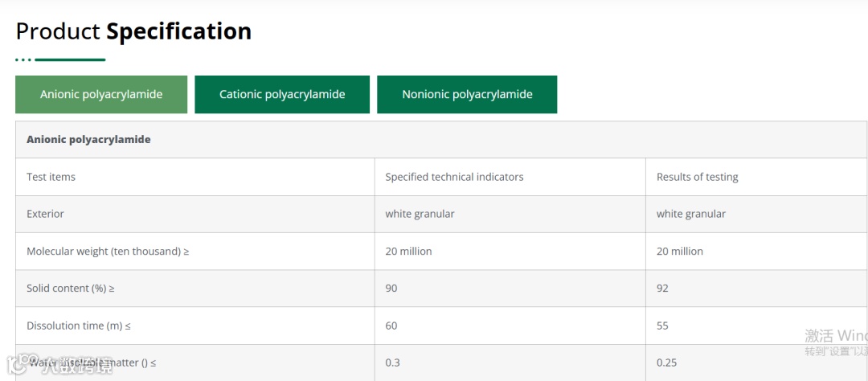
Task: Click the Test items column header
Action: click(x=51, y=177)
